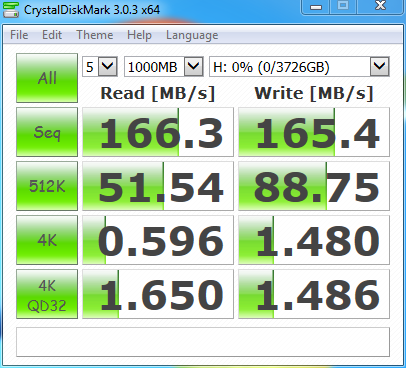The width and height of the screenshot is (406, 368).
Task: Start the 4K benchmark test
Action: pos(47,240)
